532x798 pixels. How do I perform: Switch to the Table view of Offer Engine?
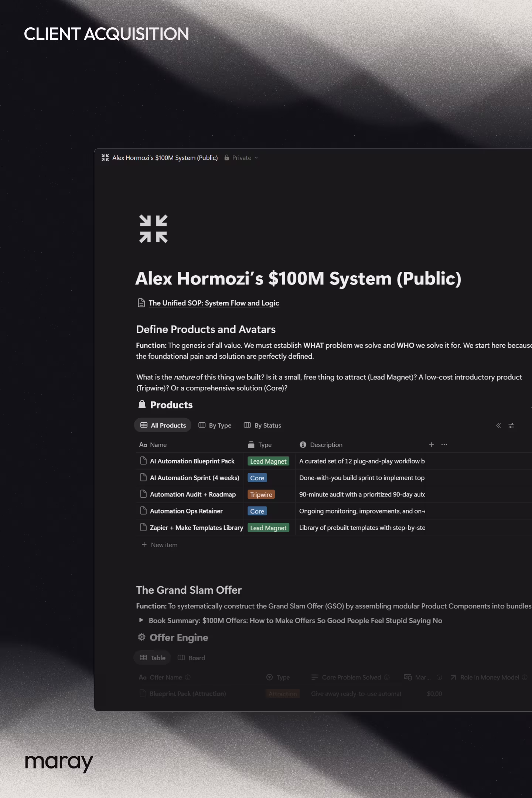pyautogui.click(x=152, y=658)
